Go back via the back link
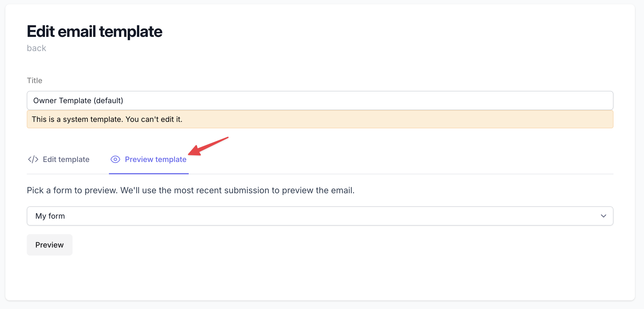The image size is (644, 309). coord(36,48)
